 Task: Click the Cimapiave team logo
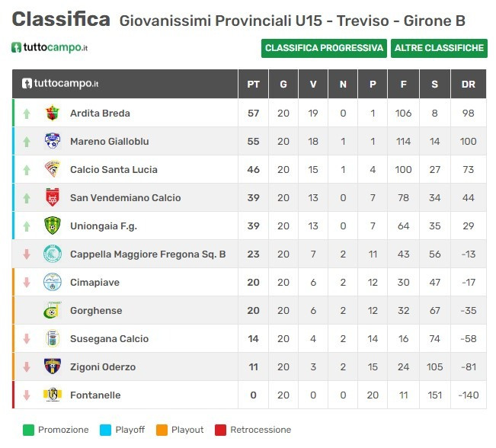coord(52,283)
